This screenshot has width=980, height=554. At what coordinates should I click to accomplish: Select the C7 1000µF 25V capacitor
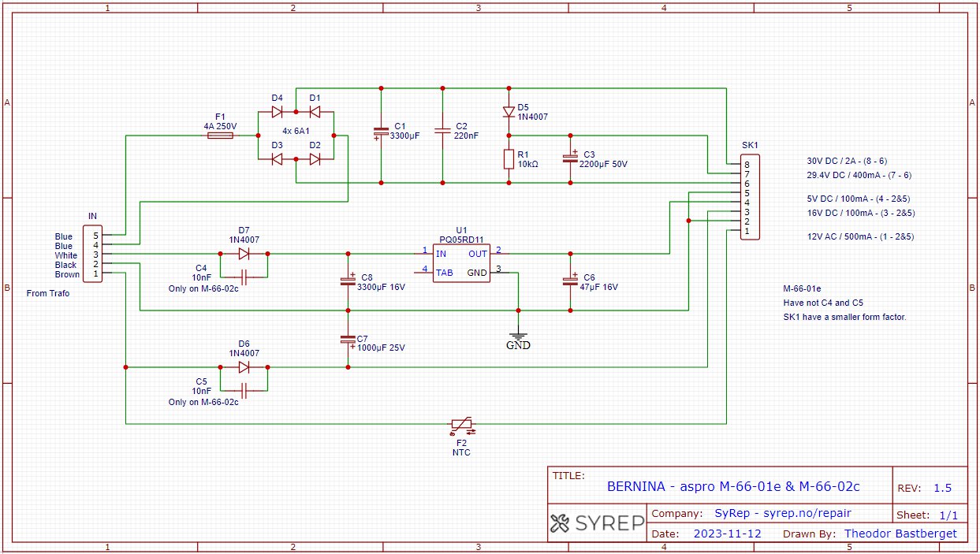[348, 339]
